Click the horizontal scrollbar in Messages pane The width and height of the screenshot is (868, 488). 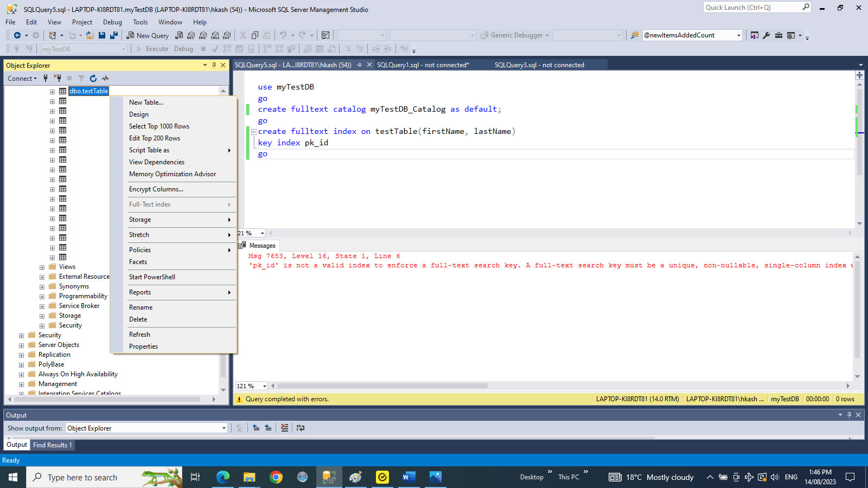tap(382, 386)
